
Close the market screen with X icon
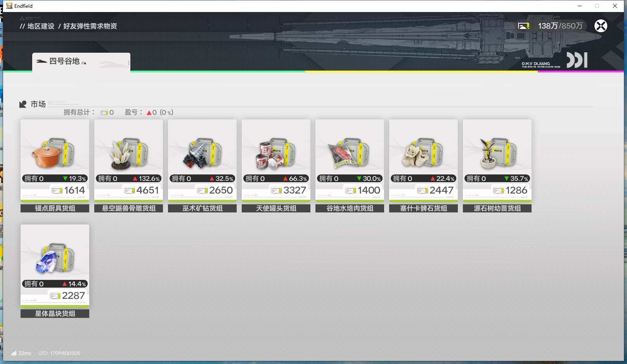click(601, 26)
